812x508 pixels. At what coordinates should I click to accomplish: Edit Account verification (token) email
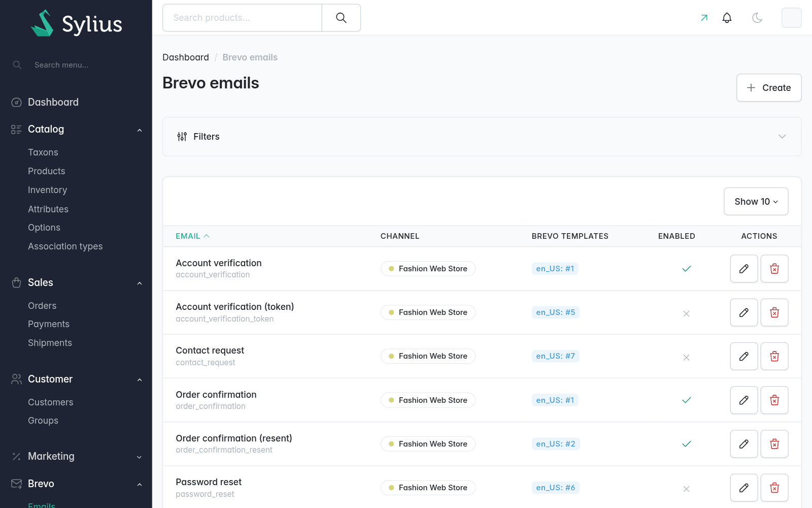[744, 312]
